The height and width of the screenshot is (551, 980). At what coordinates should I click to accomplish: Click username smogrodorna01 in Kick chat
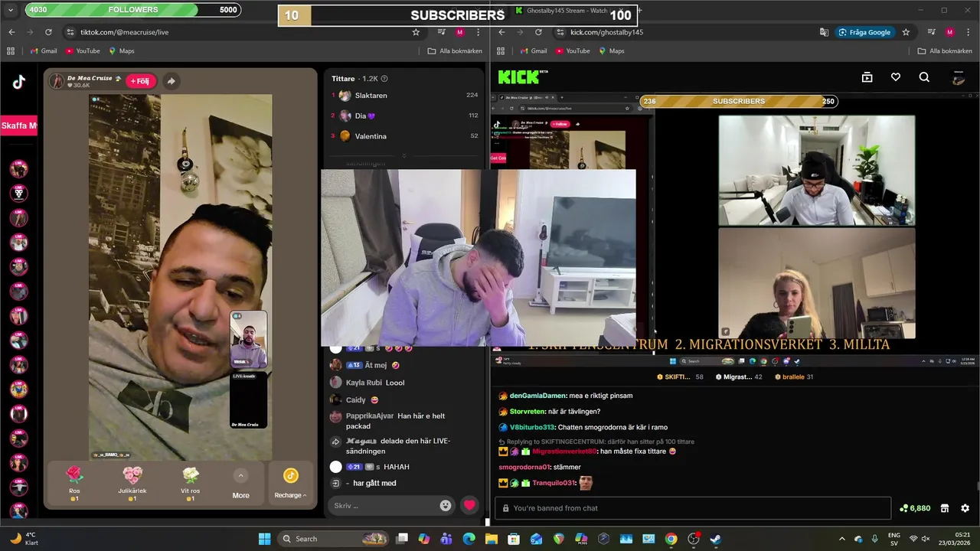pyautogui.click(x=524, y=467)
